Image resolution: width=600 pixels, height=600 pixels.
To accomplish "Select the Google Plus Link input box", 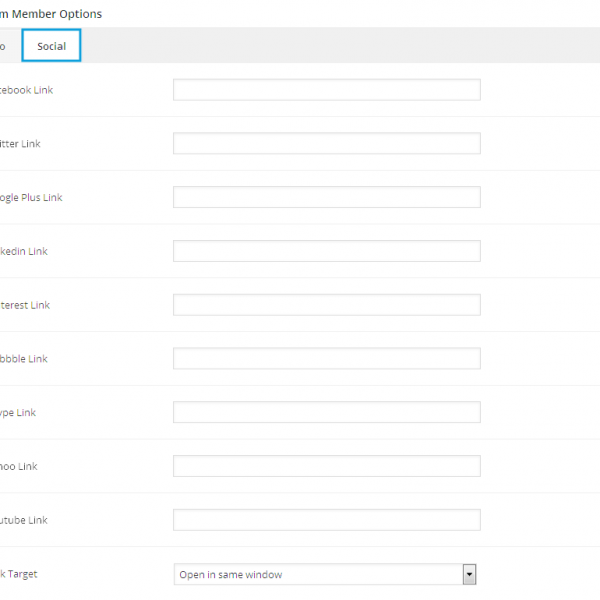I will point(326,197).
